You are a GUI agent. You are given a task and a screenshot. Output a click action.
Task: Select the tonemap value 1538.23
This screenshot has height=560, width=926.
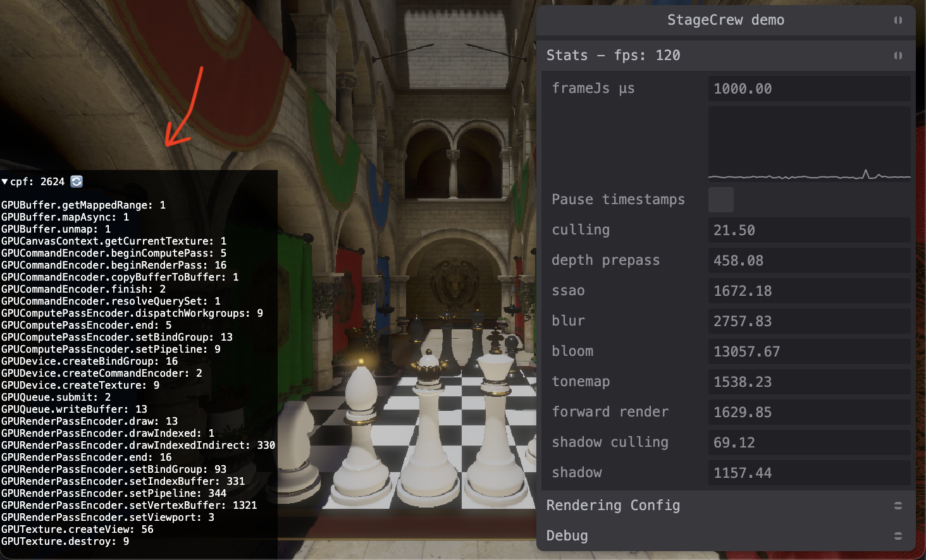[x=810, y=382]
